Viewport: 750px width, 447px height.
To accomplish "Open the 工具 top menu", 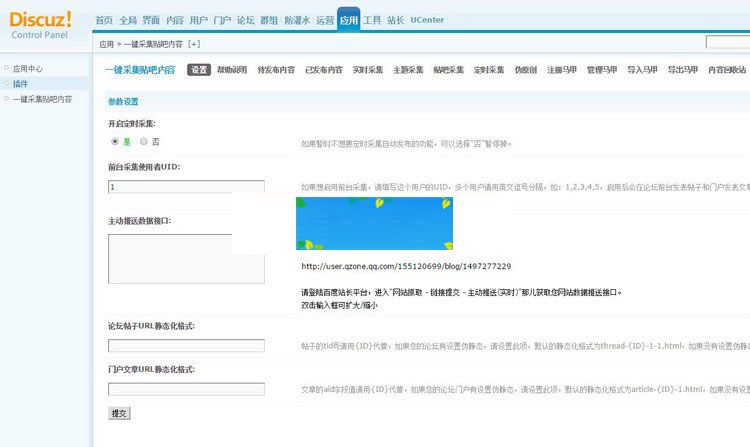I will point(372,20).
